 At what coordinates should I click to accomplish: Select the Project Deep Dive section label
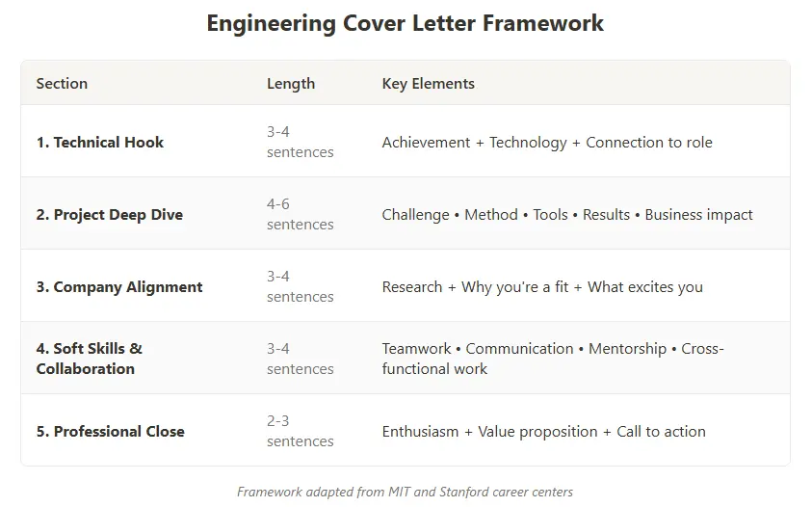point(109,215)
